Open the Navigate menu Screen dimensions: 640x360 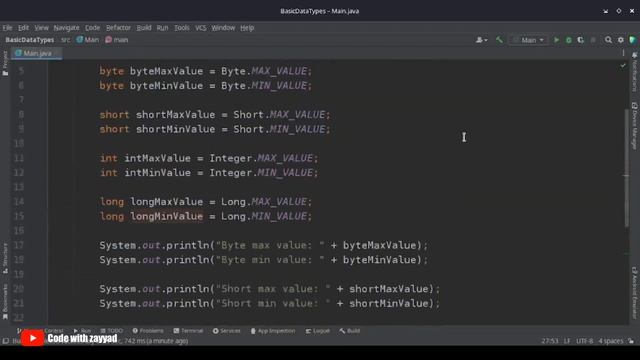click(67, 28)
